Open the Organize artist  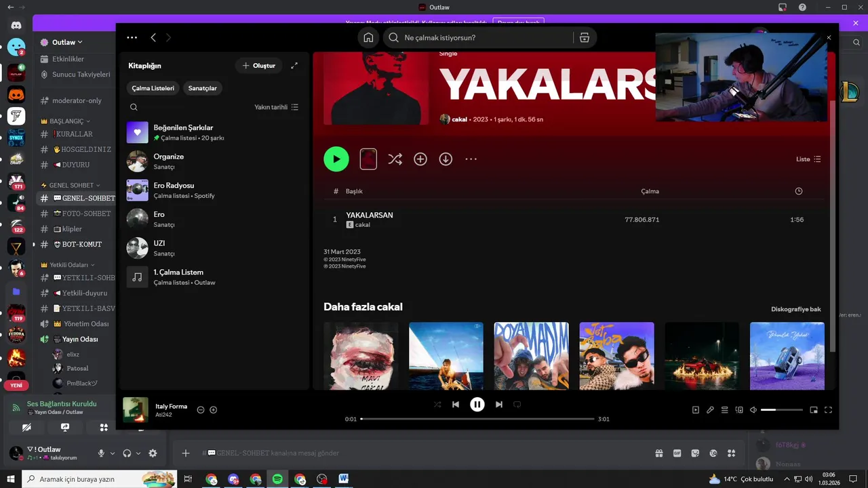pos(214,161)
